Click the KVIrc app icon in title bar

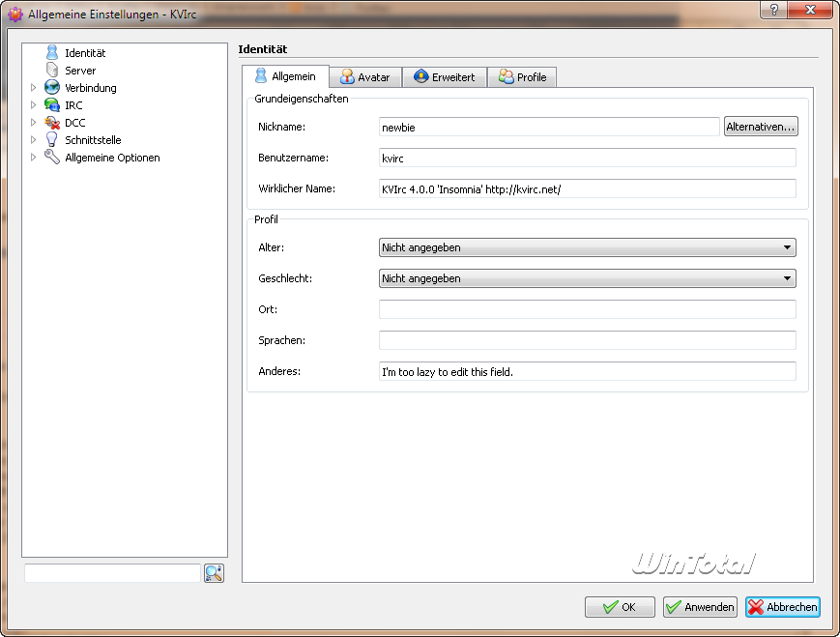pyautogui.click(x=15, y=14)
